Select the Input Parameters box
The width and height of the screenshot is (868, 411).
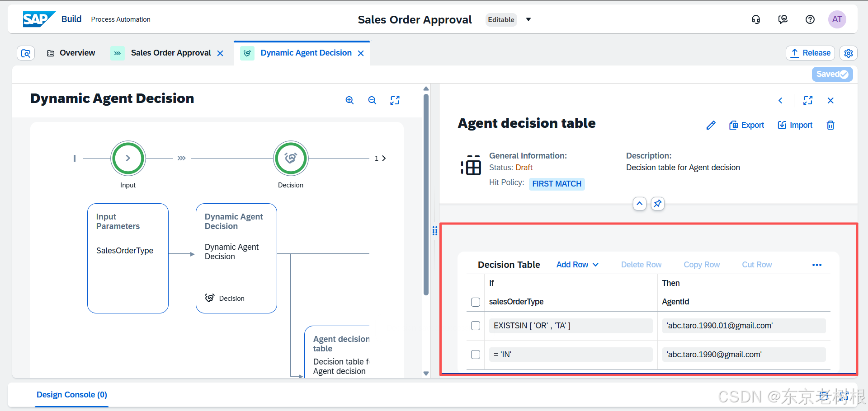[128, 258]
